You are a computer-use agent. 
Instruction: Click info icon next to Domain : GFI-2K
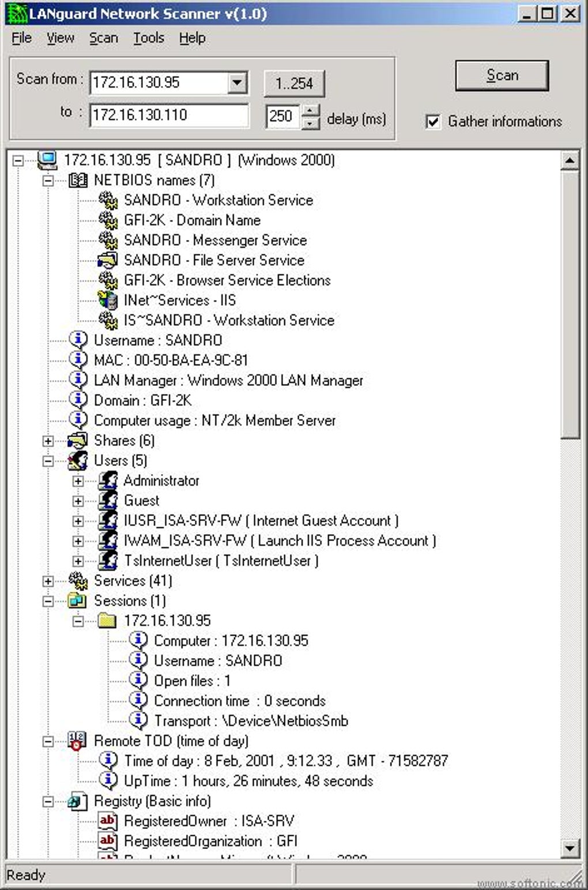[78, 400]
